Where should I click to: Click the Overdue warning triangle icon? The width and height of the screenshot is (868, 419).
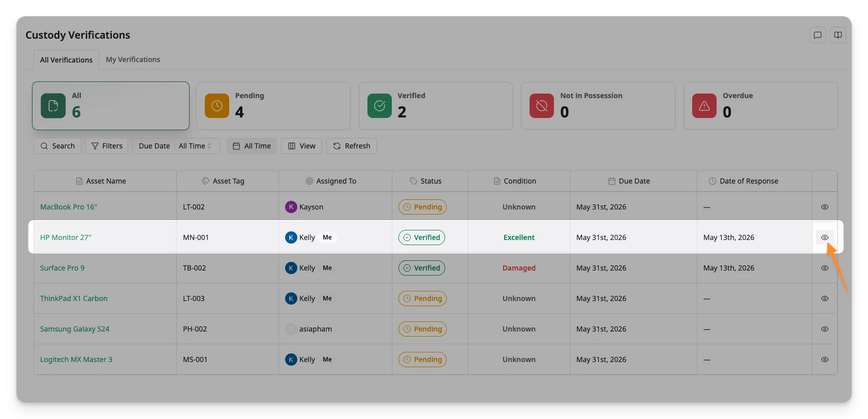(x=704, y=106)
